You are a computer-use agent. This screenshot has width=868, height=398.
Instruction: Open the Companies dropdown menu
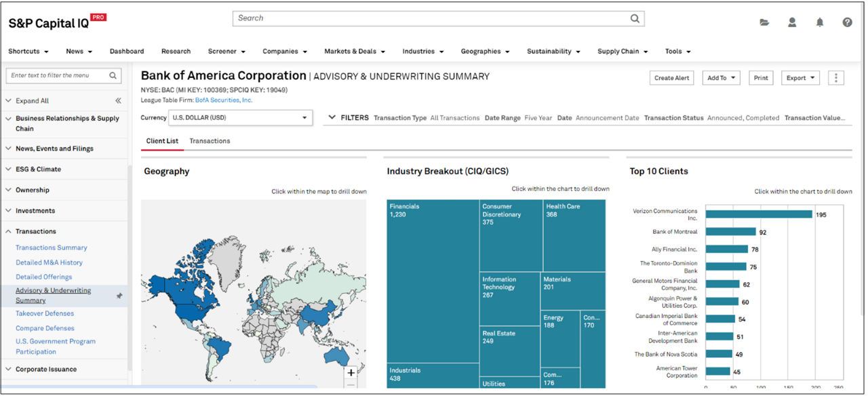pyautogui.click(x=285, y=52)
